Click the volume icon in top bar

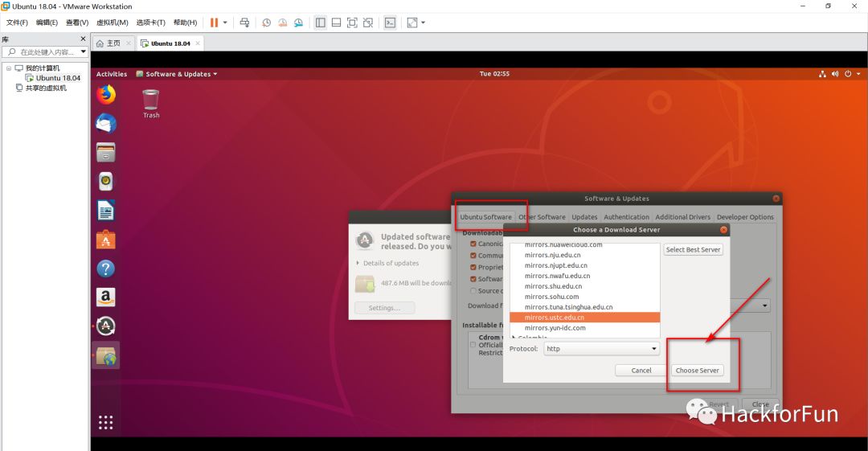(835, 74)
